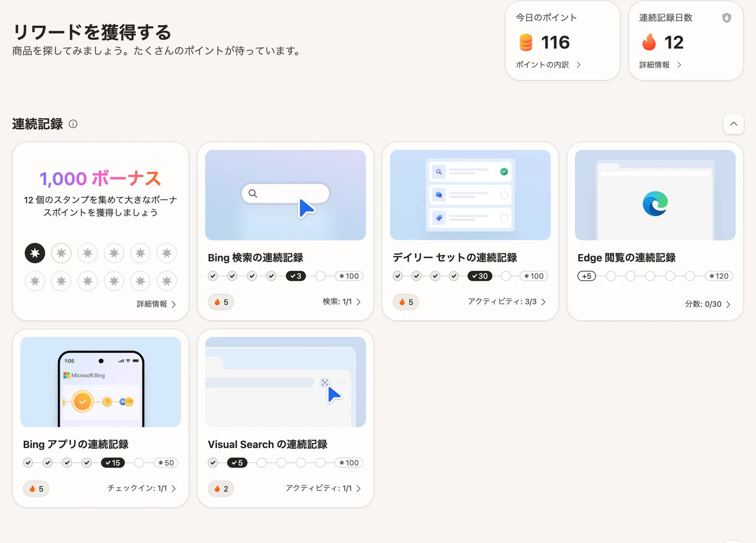756x543 pixels.
Task: Open 詳細情報 in the 連続記録日数 card
Action: pyautogui.click(x=660, y=65)
